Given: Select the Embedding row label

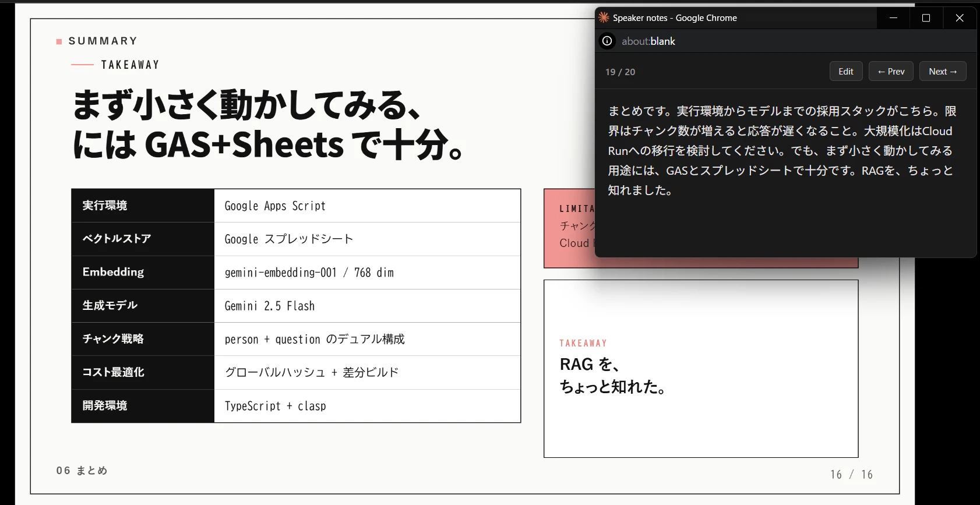Looking at the screenshot, I should tap(143, 272).
